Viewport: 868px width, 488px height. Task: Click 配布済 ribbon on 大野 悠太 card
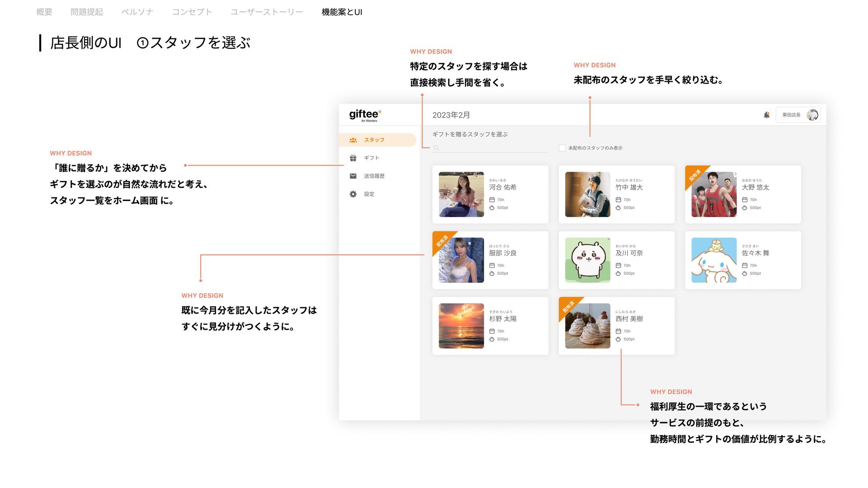click(x=695, y=175)
